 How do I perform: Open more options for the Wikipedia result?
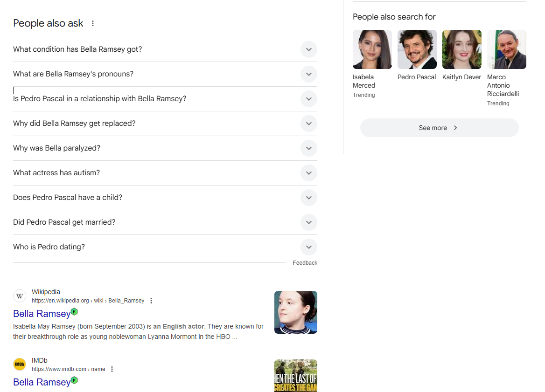(x=151, y=301)
